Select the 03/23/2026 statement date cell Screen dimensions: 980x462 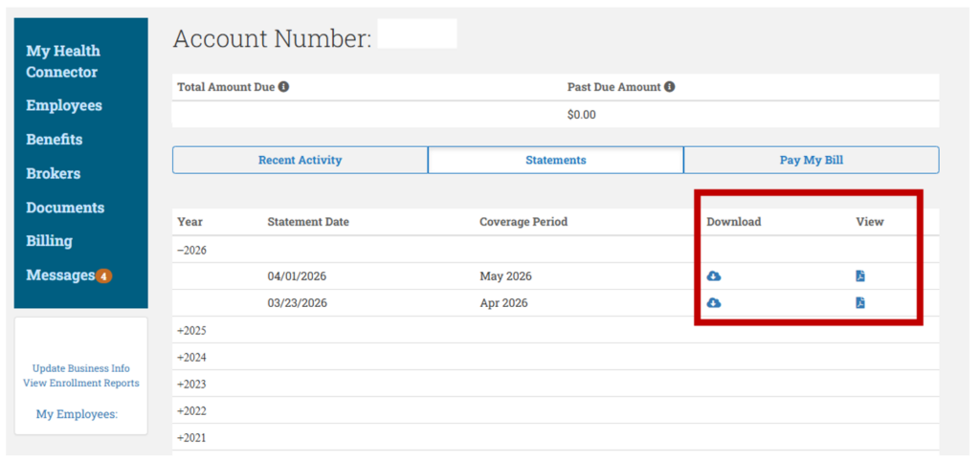[297, 303]
